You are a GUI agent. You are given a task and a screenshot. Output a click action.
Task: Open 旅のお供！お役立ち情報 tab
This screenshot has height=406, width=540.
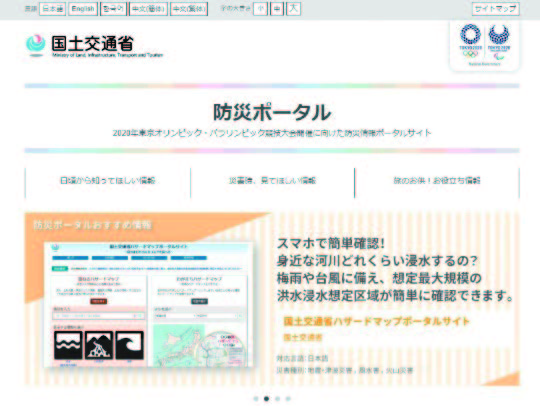pos(437,181)
